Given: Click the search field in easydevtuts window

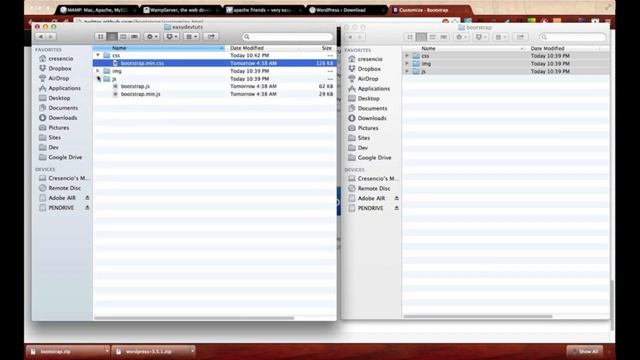Looking at the screenshot, I should [x=287, y=37].
